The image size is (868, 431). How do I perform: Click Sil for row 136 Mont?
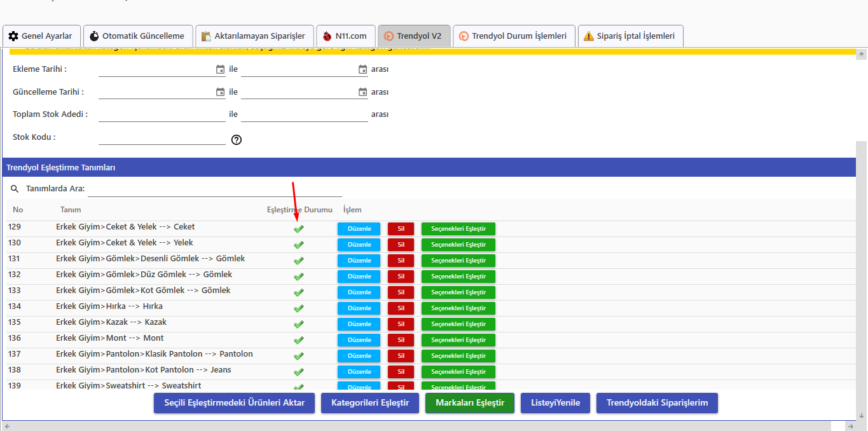coord(401,340)
